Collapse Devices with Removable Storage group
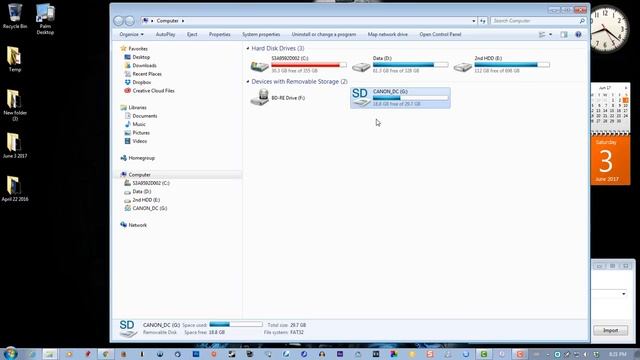The width and height of the screenshot is (640, 360). [248, 82]
